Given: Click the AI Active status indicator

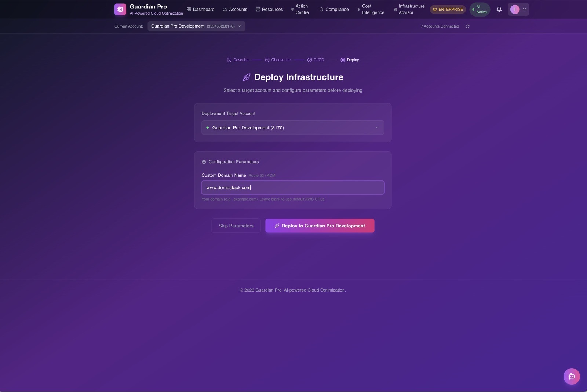Looking at the screenshot, I should [x=480, y=10].
